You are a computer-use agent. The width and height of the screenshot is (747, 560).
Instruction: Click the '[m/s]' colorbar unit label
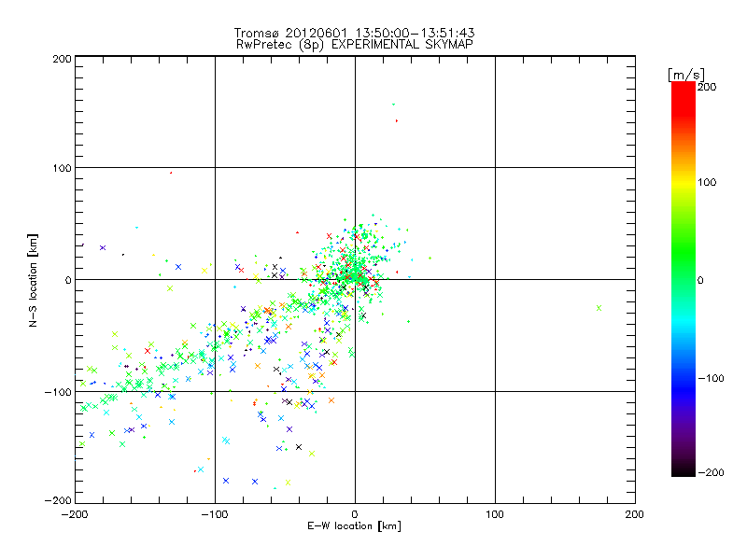(686, 75)
